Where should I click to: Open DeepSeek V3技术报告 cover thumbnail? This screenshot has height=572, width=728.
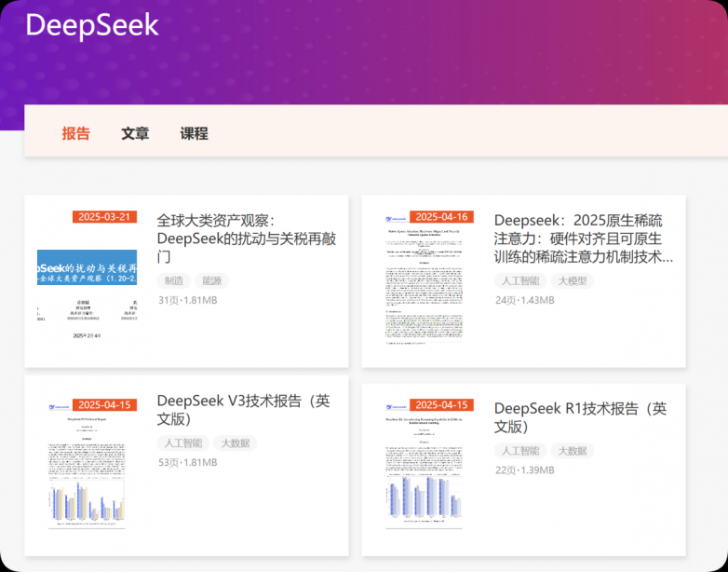87,466
